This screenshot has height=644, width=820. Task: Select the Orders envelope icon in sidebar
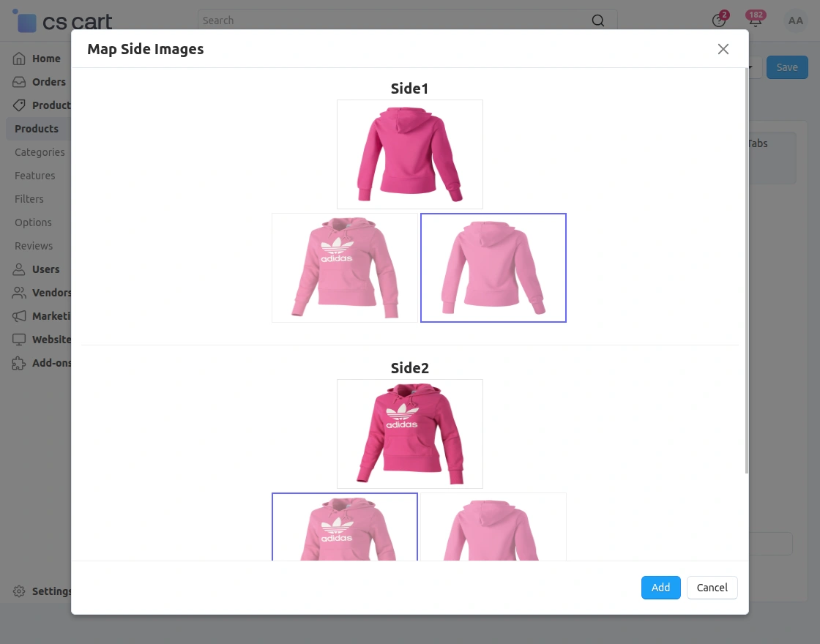click(18, 82)
